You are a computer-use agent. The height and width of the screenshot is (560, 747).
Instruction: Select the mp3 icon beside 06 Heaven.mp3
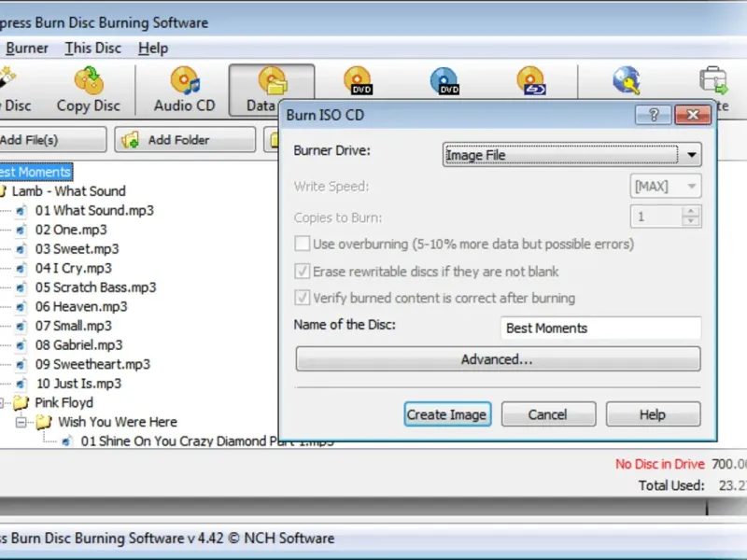pyautogui.click(x=21, y=307)
